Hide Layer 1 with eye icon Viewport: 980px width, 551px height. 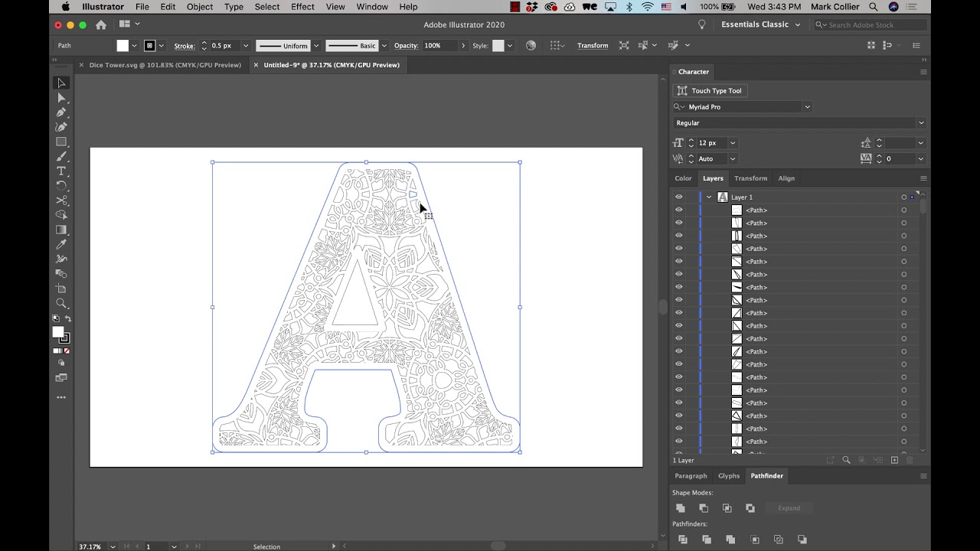click(x=678, y=197)
